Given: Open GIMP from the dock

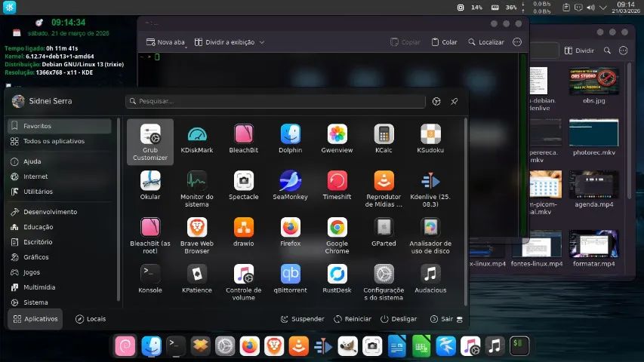Looking at the screenshot, I should coord(347,346).
